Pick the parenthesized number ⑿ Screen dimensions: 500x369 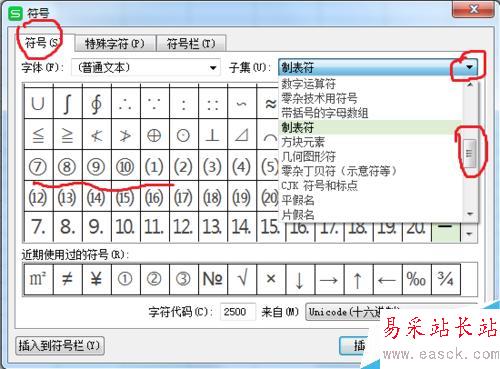(x=39, y=197)
